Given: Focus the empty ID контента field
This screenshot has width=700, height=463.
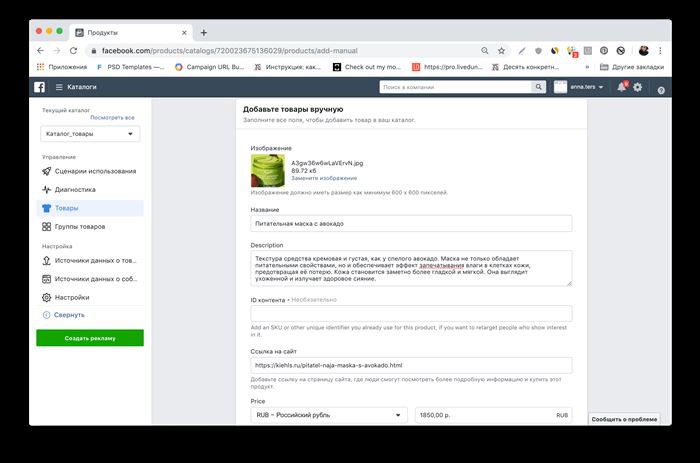Looking at the screenshot, I should [411, 313].
